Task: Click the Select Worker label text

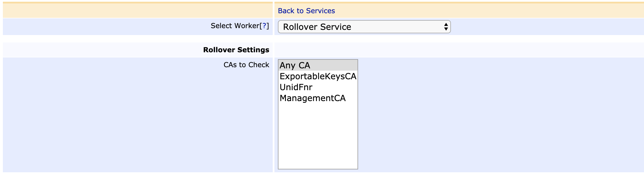Action: click(235, 26)
